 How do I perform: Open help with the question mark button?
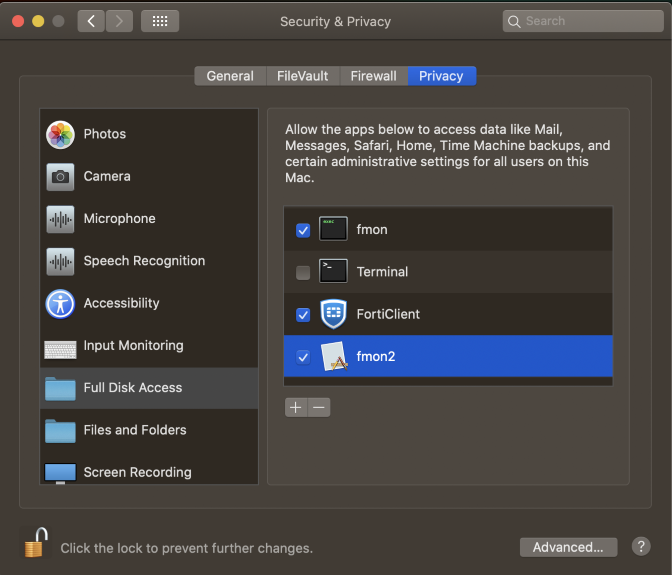[641, 546]
